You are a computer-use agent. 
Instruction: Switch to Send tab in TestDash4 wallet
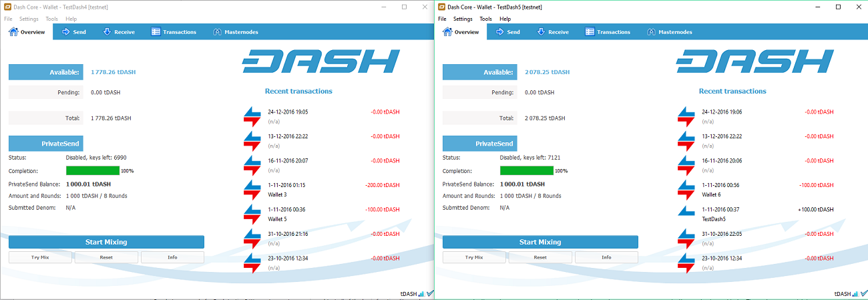pos(73,32)
